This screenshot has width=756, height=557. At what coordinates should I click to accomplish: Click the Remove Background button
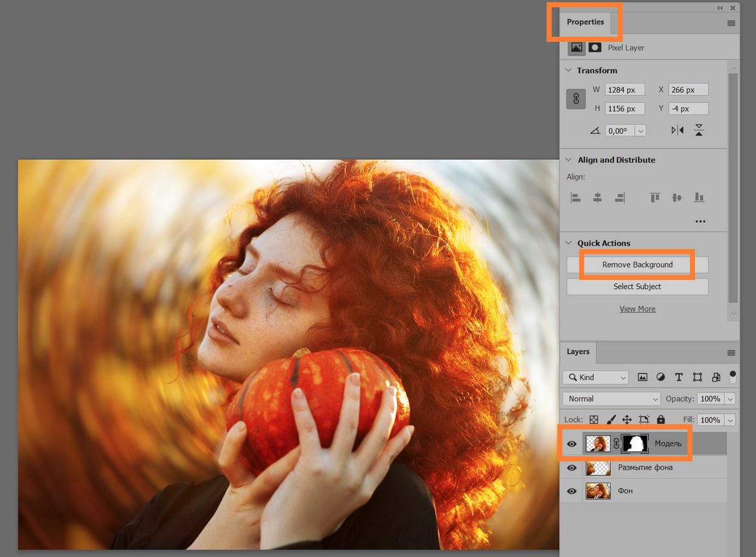pyautogui.click(x=637, y=265)
